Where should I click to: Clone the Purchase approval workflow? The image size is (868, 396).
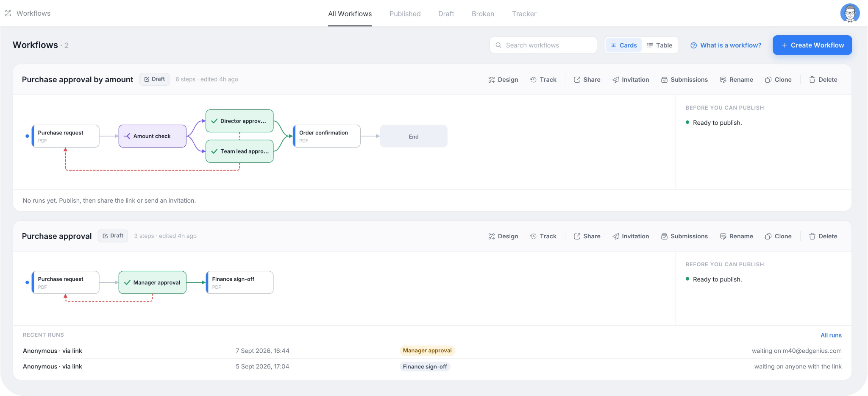tap(779, 236)
